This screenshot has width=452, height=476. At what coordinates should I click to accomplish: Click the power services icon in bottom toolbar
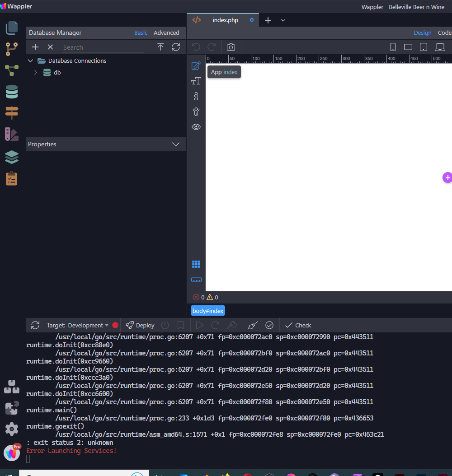click(x=165, y=325)
